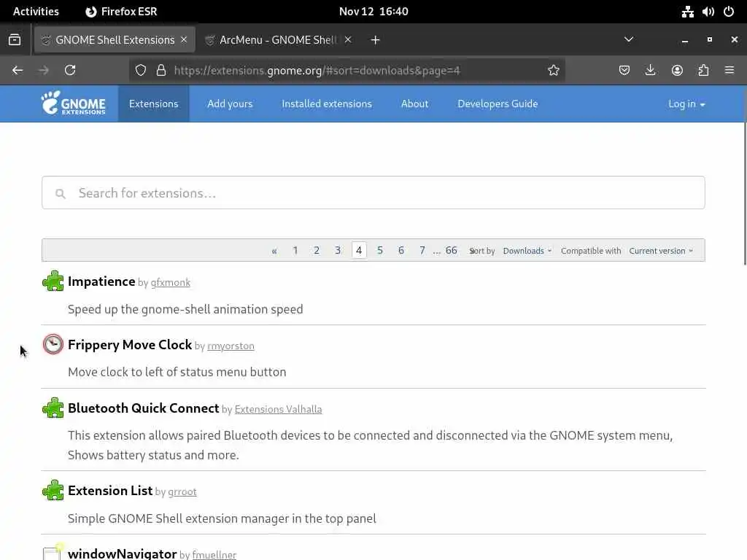The width and height of the screenshot is (747, 560).
Task: Open author gfxmonk's profile
Action: [x=171, y=282]
